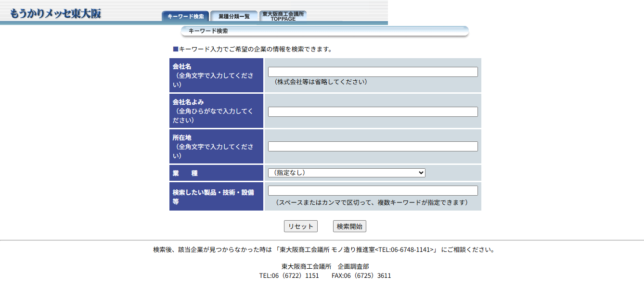Screen dimensions: 644x287
Task: Click the 所在地 label cell
Action: pyautogui.click(x=216, y=147)
